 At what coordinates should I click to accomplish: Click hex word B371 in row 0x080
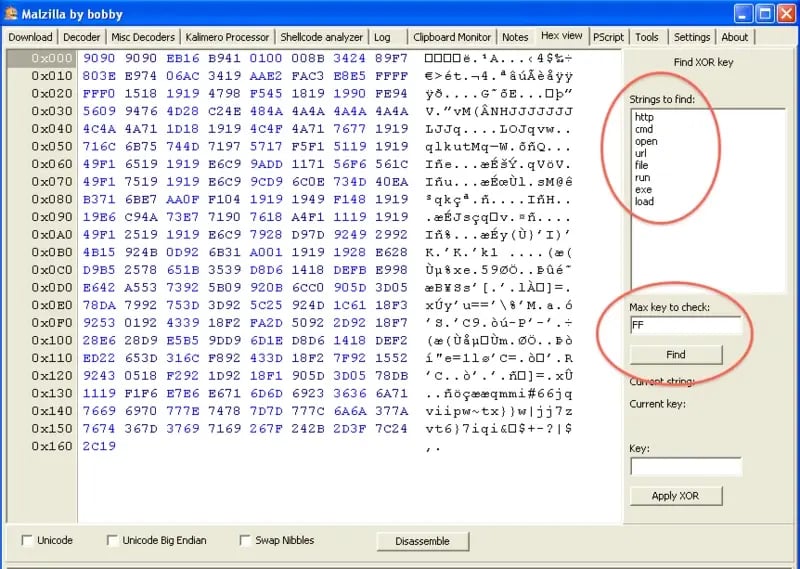pyautogui.click(x=99, y=199)
